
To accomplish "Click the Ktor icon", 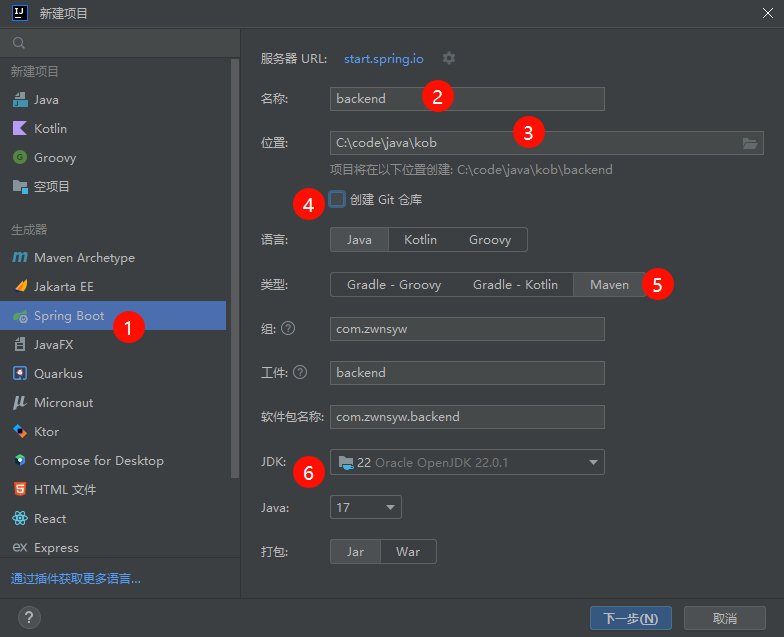I will tap(20, 431).
